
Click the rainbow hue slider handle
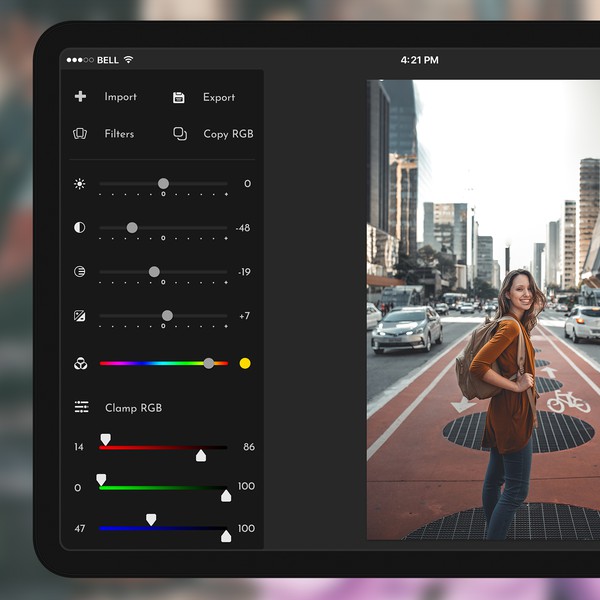(x=208, y=364)
